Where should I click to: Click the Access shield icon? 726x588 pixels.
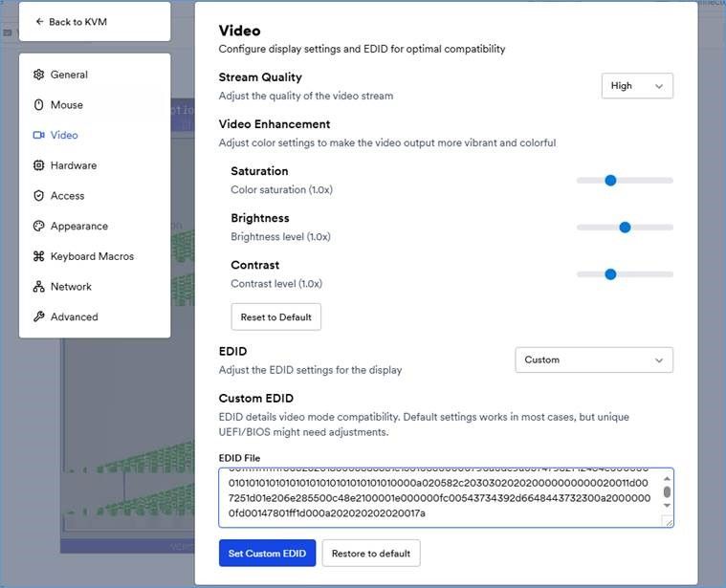pos(39,196)
